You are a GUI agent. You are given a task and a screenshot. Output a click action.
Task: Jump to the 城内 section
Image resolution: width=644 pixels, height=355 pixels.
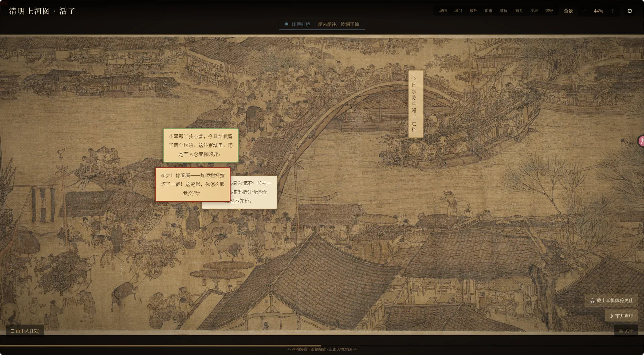tap(443, 11)
